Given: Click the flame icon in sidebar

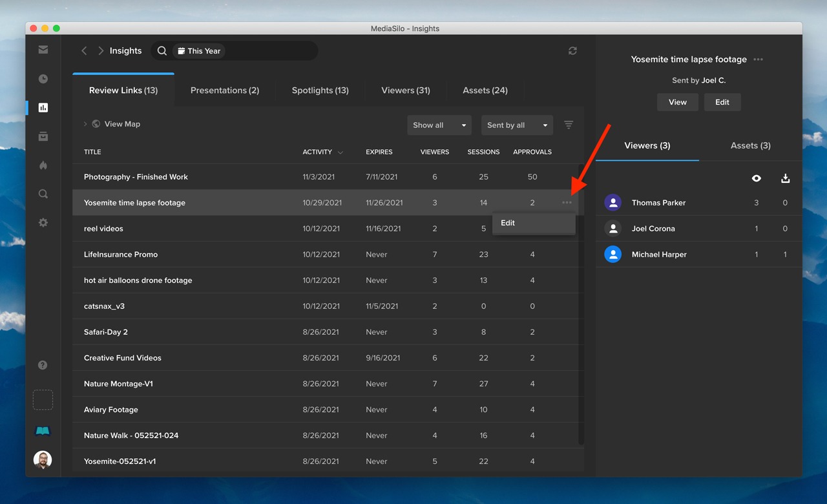Looking at the screenshot, I should 43,165.
